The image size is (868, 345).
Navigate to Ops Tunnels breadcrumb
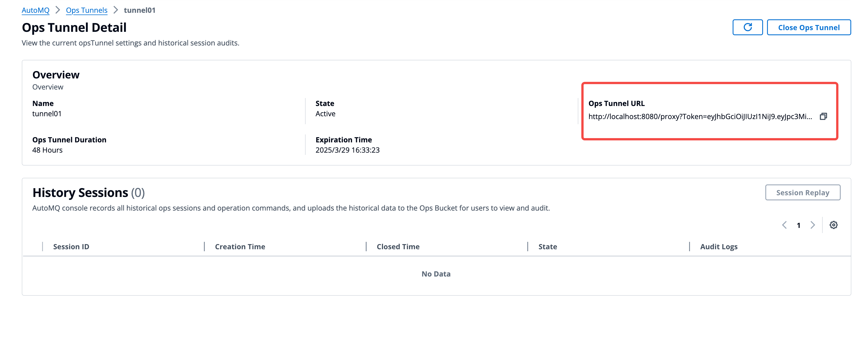[x=86, y=10]
